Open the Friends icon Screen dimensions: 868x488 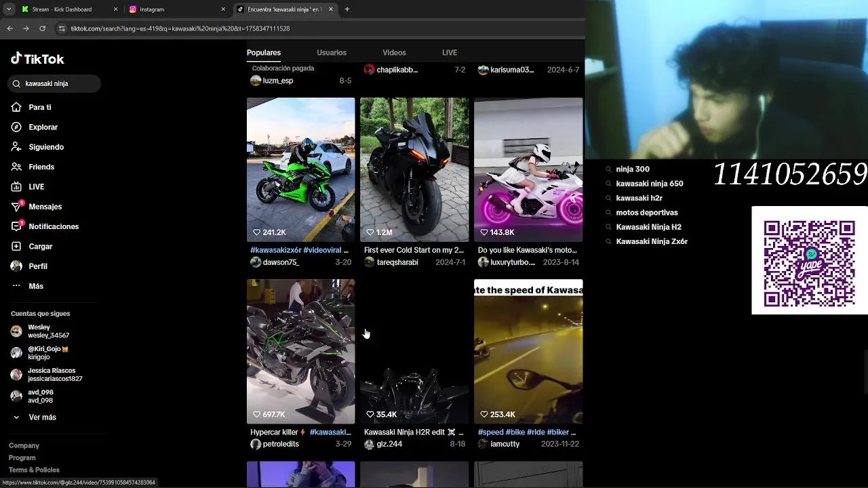coord(16,167)
